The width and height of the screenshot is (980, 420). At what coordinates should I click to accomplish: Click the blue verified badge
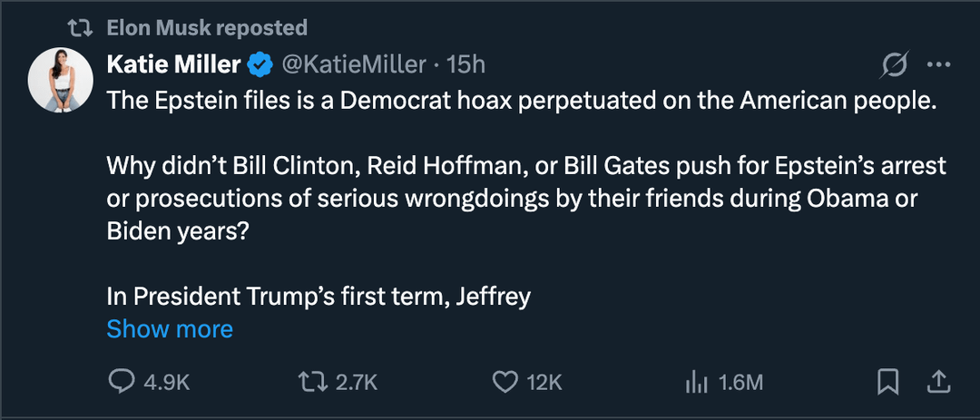(260, 64)
